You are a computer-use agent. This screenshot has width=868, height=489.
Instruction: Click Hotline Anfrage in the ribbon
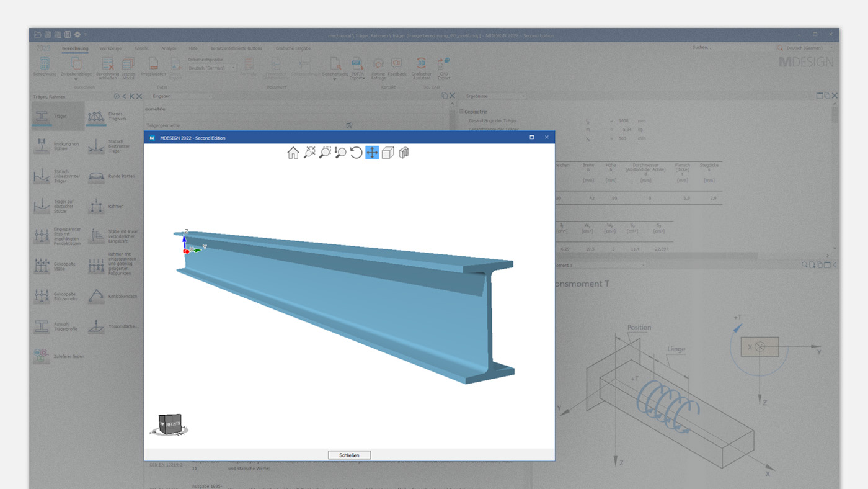(378, 69)
